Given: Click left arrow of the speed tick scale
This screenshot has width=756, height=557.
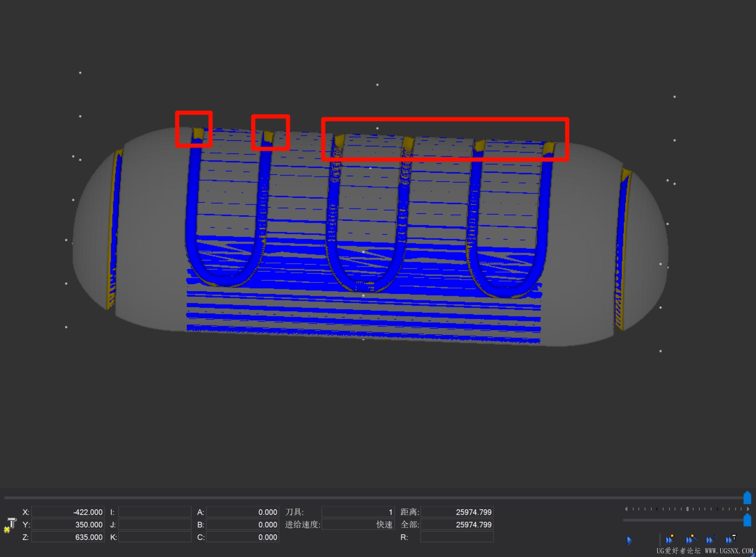Looking at the screenshot, I should (x=626, y=509).
